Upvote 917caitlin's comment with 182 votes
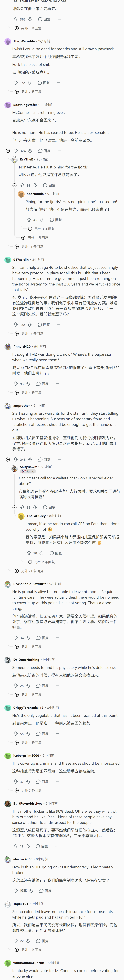 16,325
